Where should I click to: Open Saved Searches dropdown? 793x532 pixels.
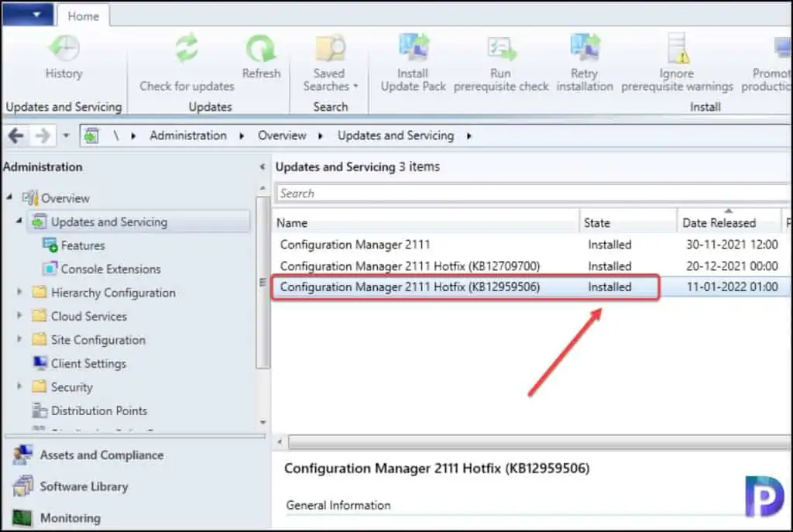click(330, 63)
